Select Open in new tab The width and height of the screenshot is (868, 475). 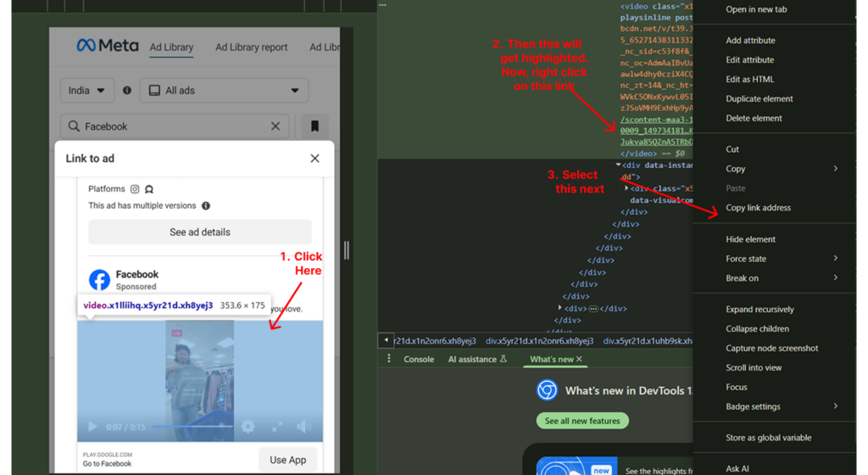coord(756,9)
